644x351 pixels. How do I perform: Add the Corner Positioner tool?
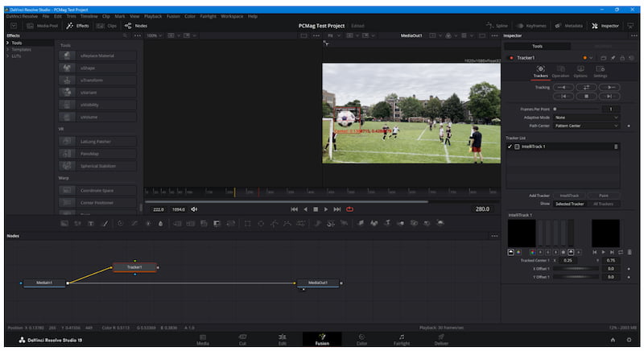tap(97, 203)
